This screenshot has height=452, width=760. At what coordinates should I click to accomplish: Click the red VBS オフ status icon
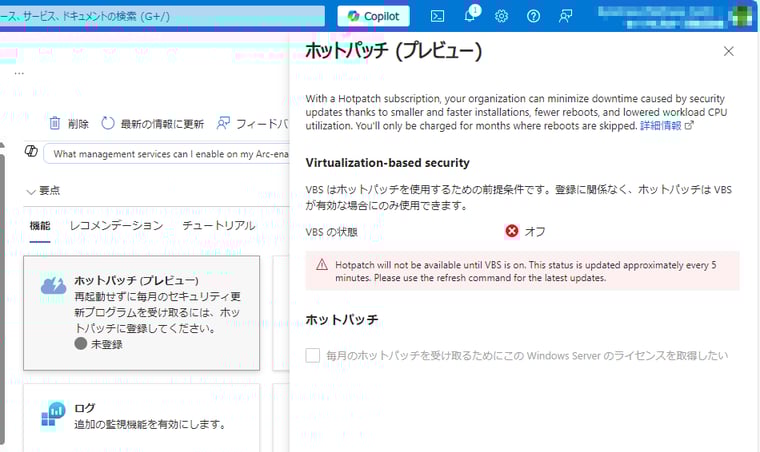pyautogui.click(x=512, y=231)
